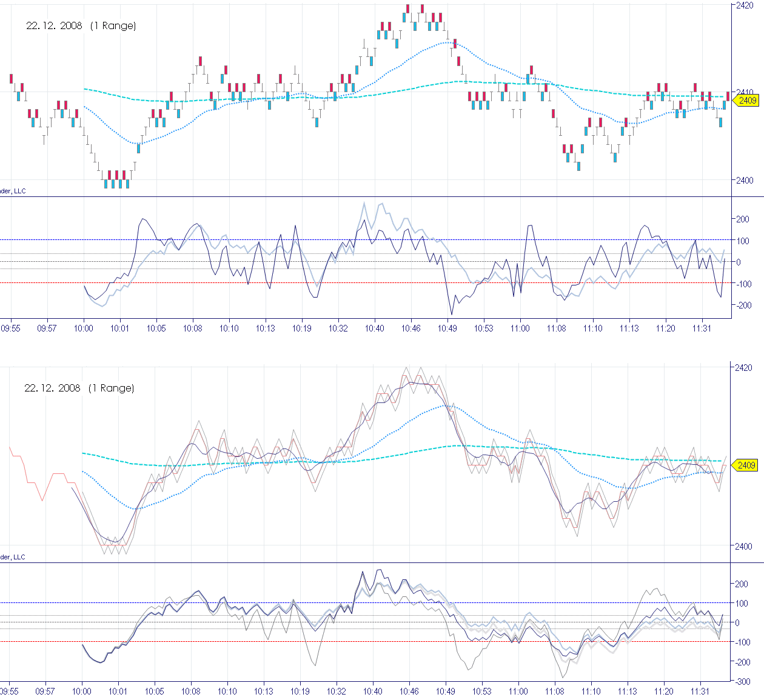This screenshot has width=764, height=700.
Task: Click the 11:10 time label under candlestick chart
Action: [x=592, y=328]
